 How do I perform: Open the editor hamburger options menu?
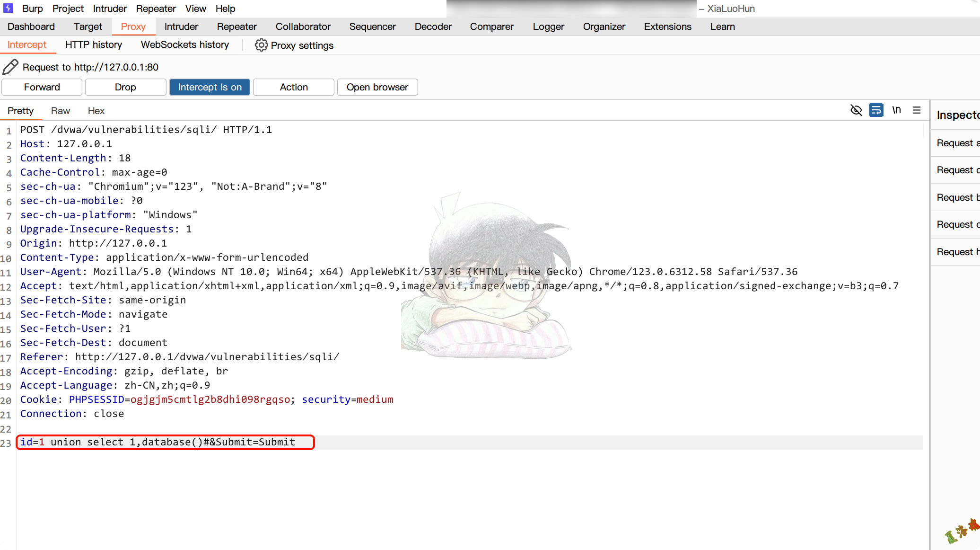[917, 110]
